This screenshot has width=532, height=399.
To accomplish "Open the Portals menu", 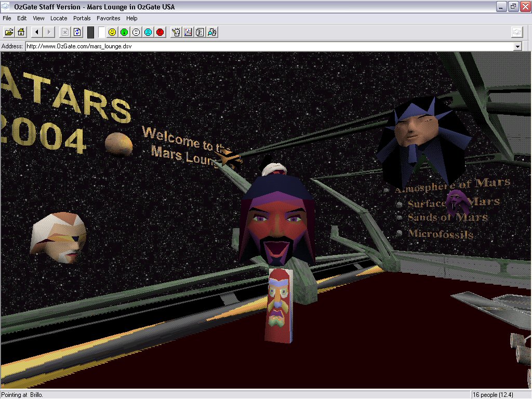I will pyautogui.click(x=82, y=18).
